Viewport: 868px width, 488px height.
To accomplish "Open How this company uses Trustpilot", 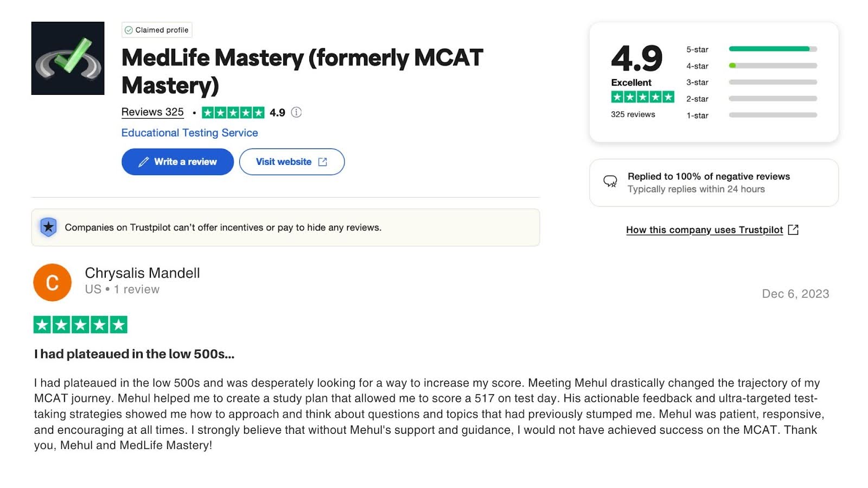I will 704,230.
